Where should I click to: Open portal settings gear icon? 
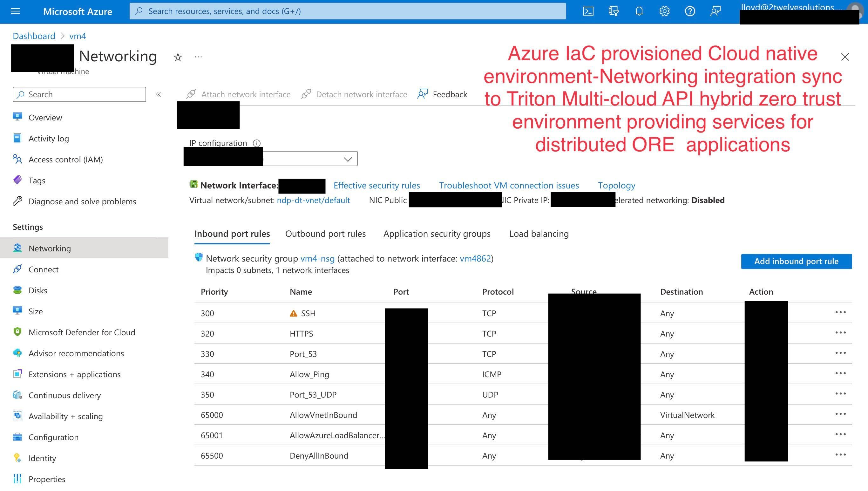(x=664, y=11)
